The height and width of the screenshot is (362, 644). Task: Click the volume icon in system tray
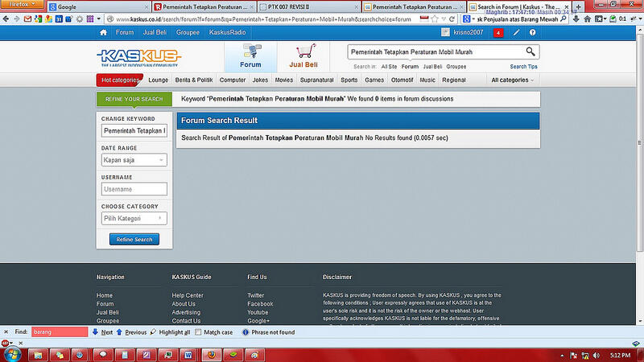597,356
